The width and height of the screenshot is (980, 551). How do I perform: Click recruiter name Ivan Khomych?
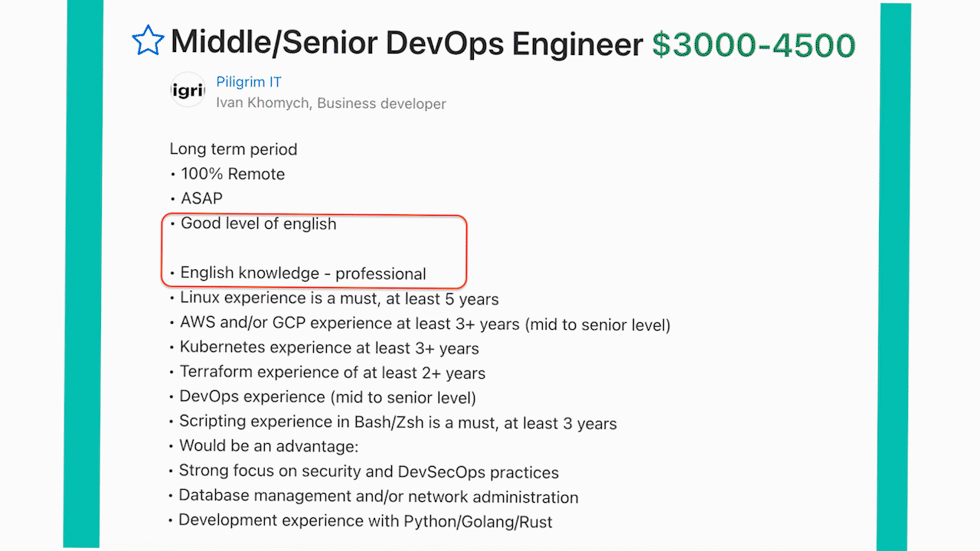click(263, 103)
